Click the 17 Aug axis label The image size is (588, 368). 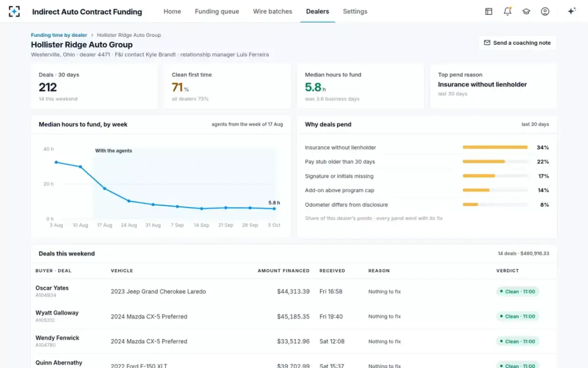click(104, 225)
